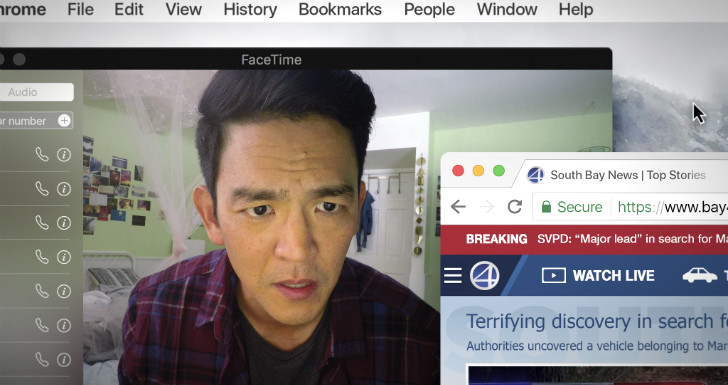This screenshot has width=728, height=385.
Task: Call the third contact using the phone icon
Action: pyautogui.click(x=42, y=223)
